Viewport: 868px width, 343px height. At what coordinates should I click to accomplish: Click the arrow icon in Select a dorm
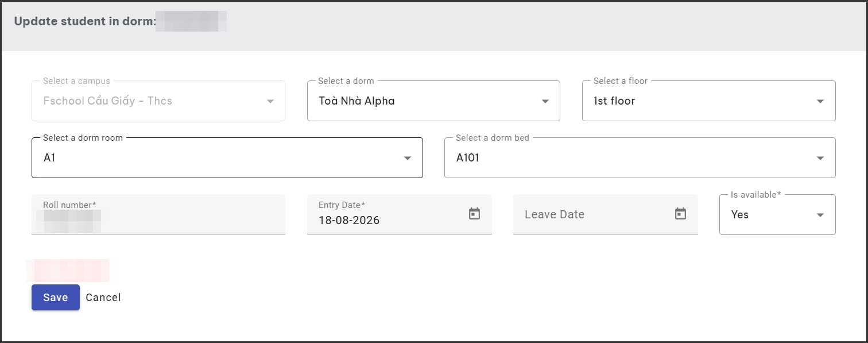[545, 101]
